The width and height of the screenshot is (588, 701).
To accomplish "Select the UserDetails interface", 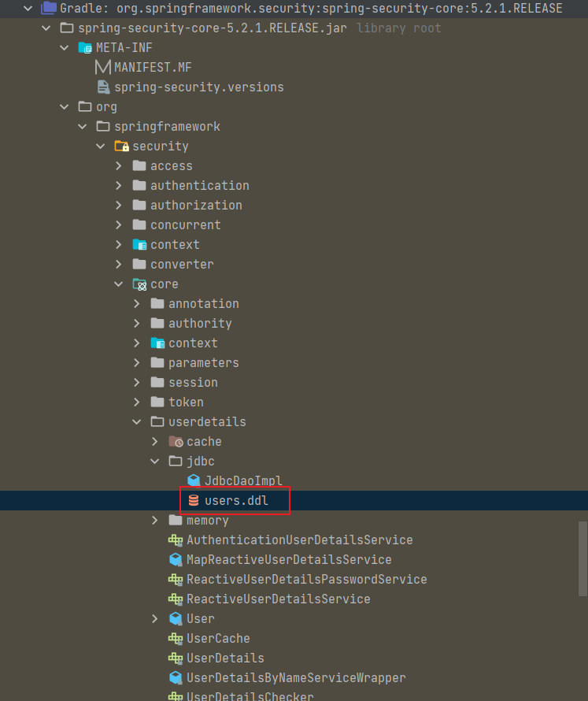I will (225, 658).
